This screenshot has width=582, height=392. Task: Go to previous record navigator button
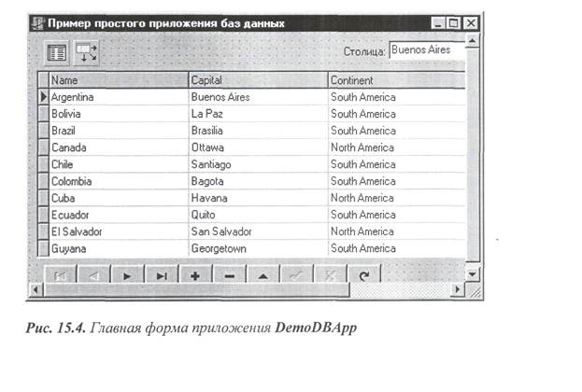(x=94, y=275)
